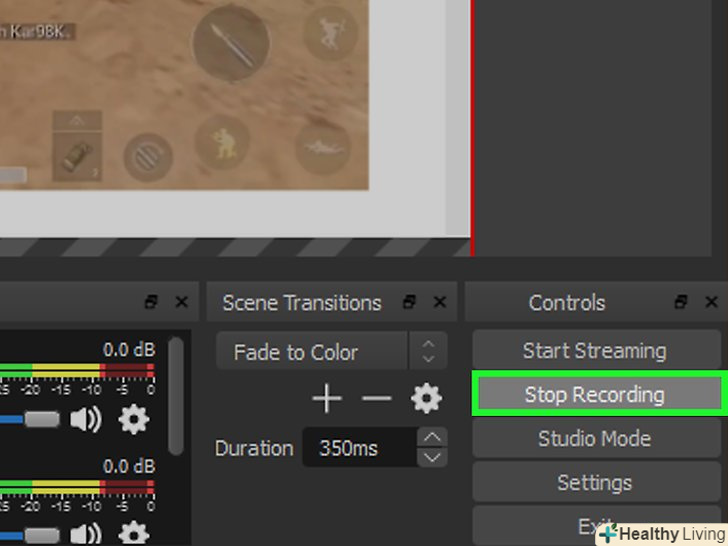Undock the Scene Transitions panel
The image size is (728, 546).
(x=409, y=302)
